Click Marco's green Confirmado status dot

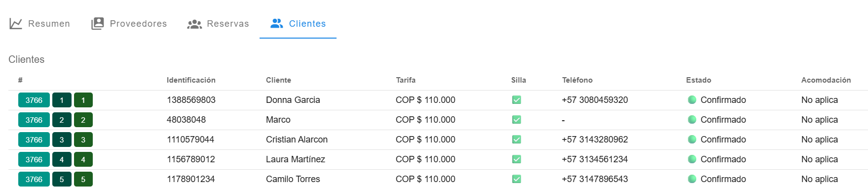[x=692, y=120]
